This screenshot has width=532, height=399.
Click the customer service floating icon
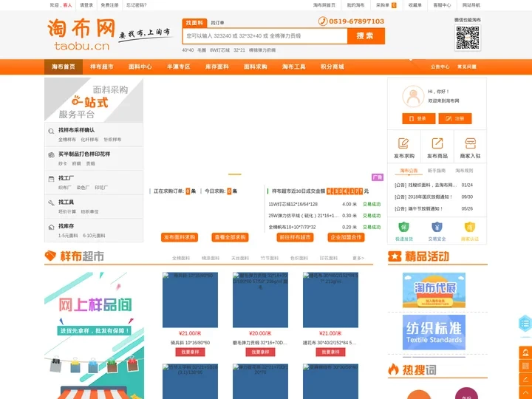coord(525,353)
